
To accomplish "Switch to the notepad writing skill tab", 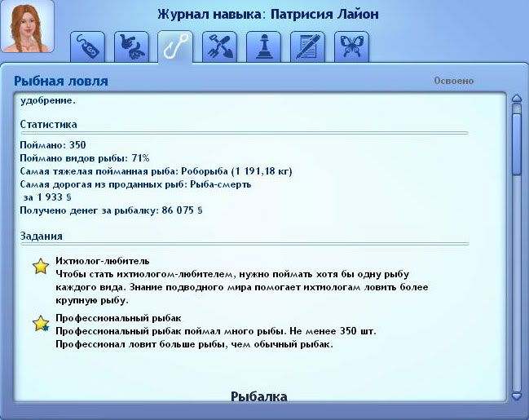I will pos(307,47).
